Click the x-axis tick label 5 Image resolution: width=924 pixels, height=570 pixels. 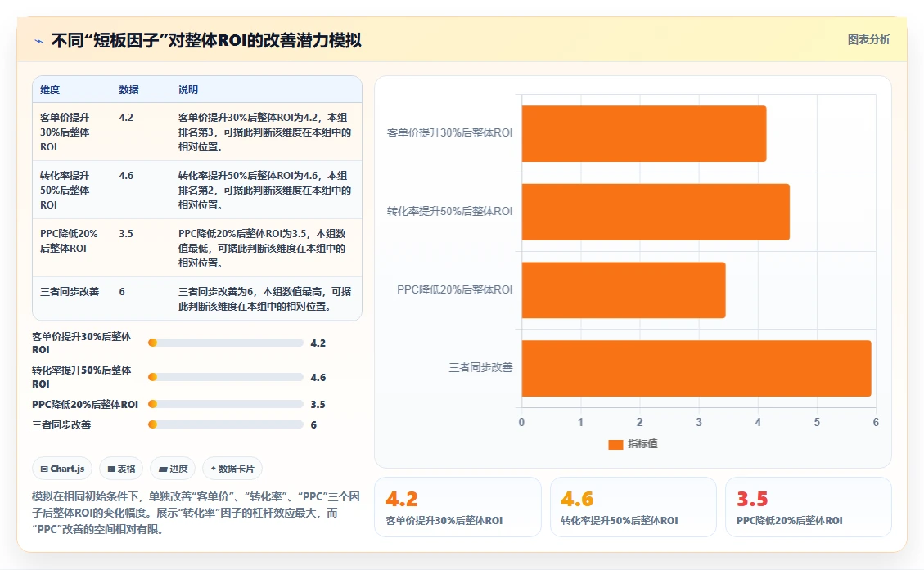click(817, 422)
